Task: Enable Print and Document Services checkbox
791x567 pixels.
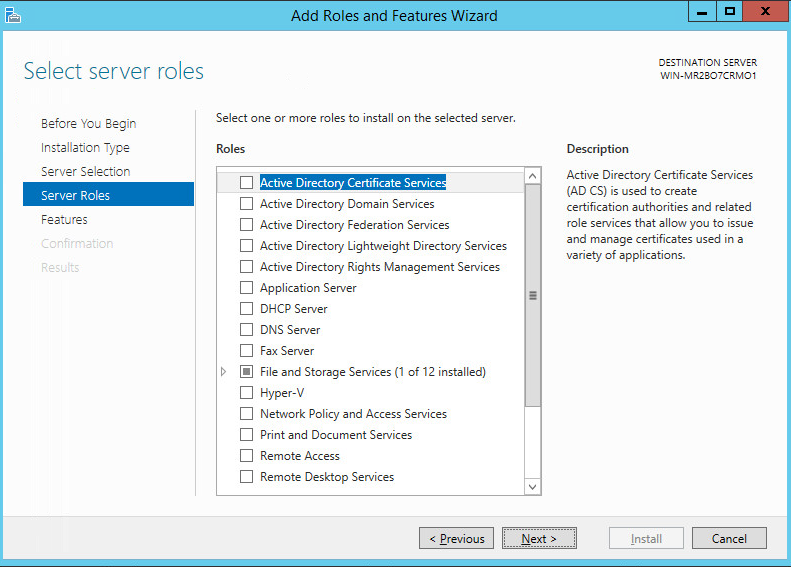Action: pyautogui.click(x=247, y=435)
